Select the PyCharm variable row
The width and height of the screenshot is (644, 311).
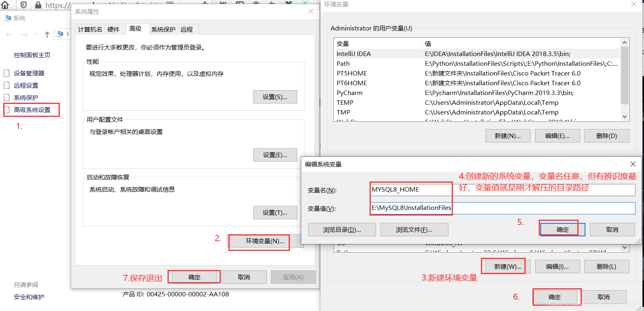(x=477, y=93)
